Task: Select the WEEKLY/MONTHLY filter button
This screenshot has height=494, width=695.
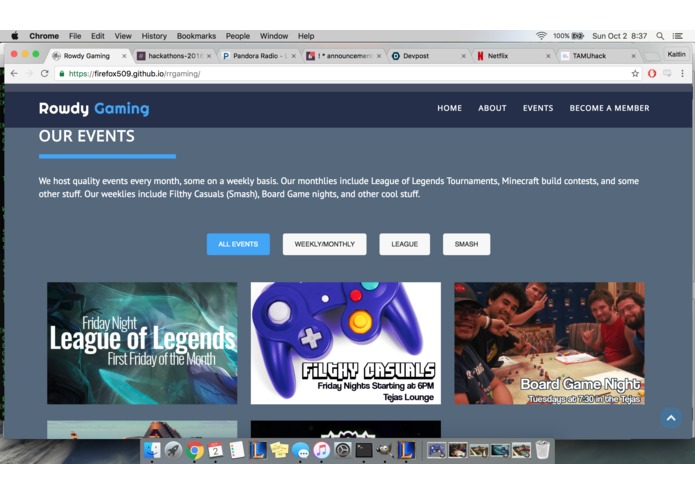Action: click(x=324, y=244)
